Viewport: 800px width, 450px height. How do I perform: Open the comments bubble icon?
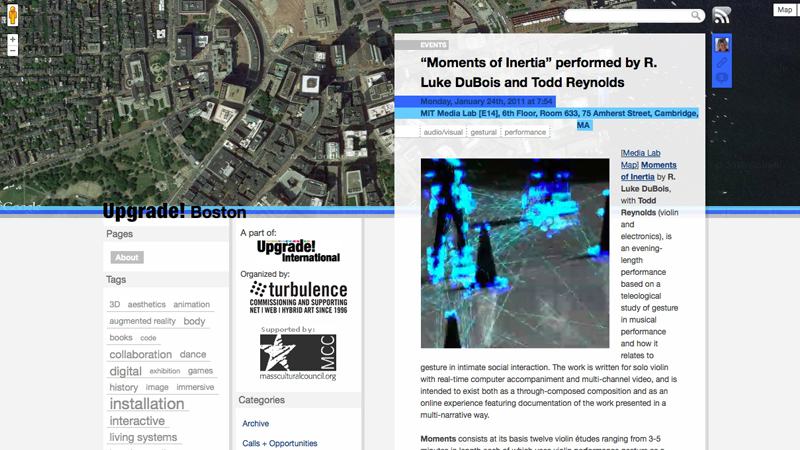(721, 78)
